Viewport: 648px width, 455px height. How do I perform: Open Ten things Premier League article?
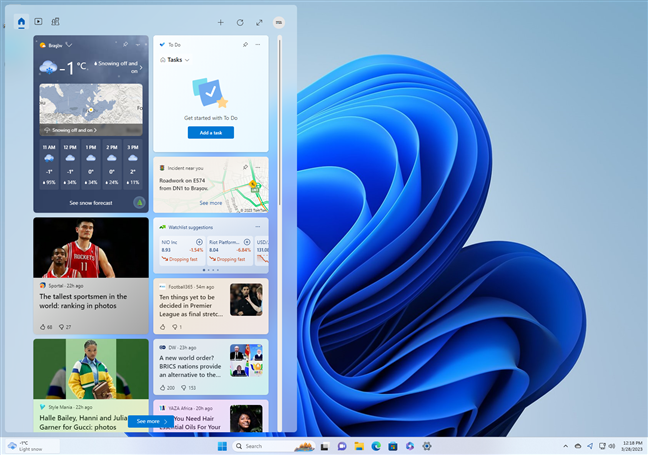[x=191, y=306]
